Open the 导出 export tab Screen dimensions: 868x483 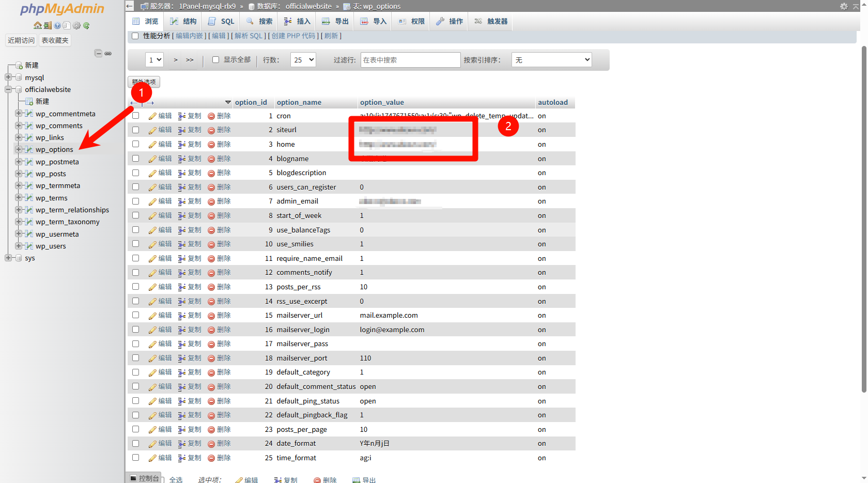(335, 21)
